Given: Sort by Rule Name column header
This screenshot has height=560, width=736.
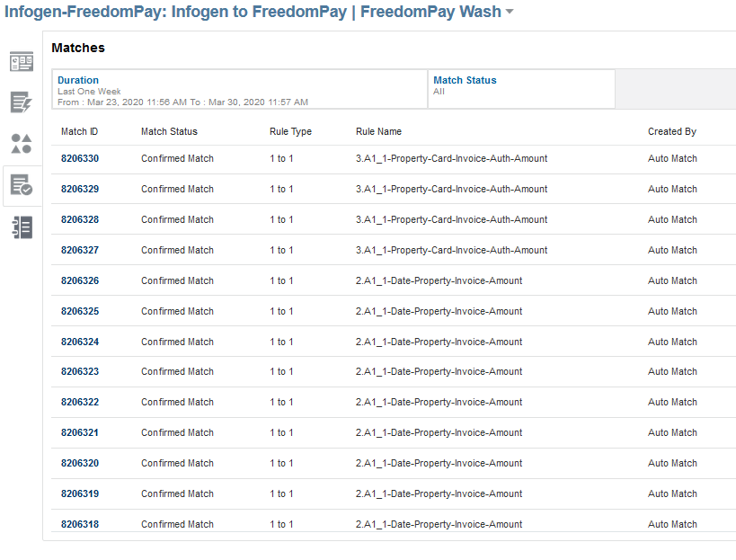Looking at the screenshot, I should point(378,132).
